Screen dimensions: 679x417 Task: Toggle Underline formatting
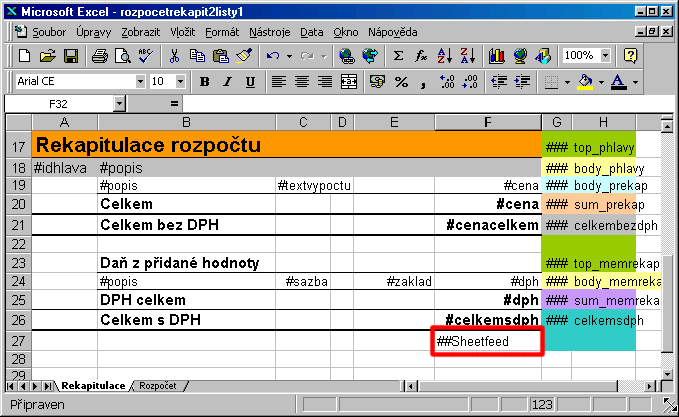tap(250, 81)
